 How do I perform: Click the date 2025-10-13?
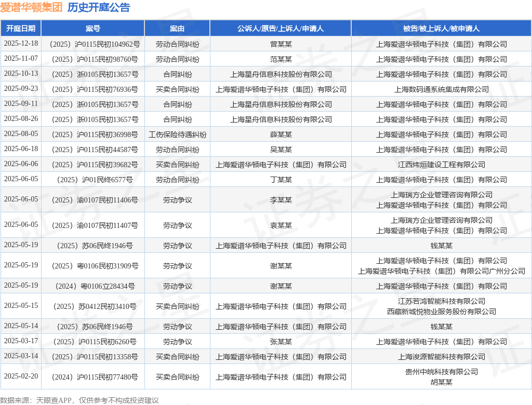(x=21, y=73)
